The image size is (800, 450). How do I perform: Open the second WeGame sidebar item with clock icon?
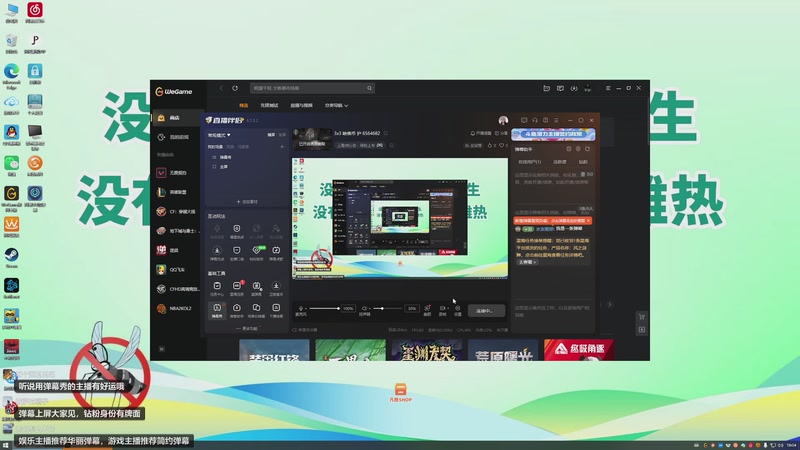pos(178,137)
